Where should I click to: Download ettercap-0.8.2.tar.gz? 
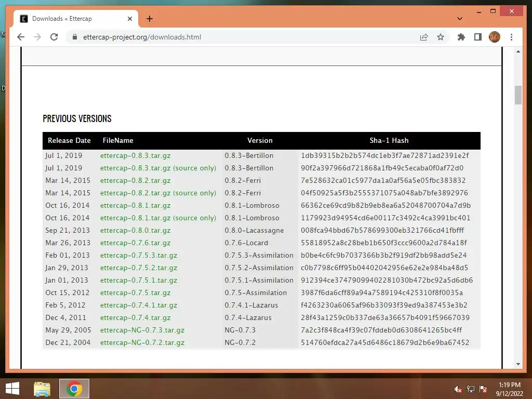coord(136,180)
